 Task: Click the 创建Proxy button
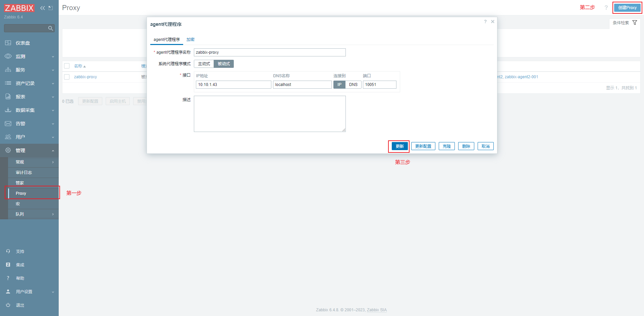[627, 8]
